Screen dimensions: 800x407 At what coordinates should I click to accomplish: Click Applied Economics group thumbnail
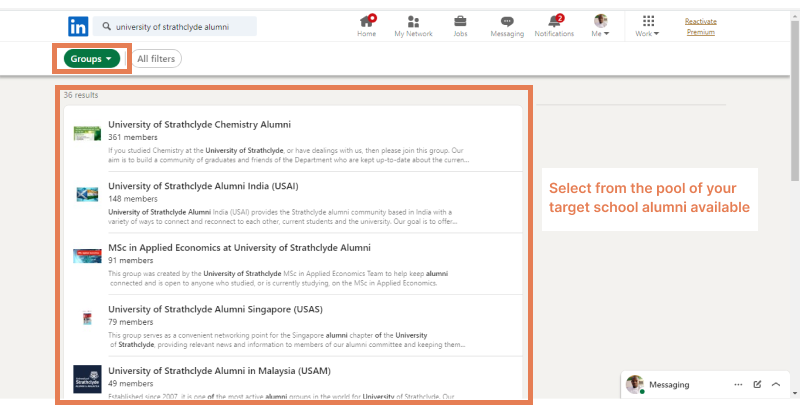87,256
